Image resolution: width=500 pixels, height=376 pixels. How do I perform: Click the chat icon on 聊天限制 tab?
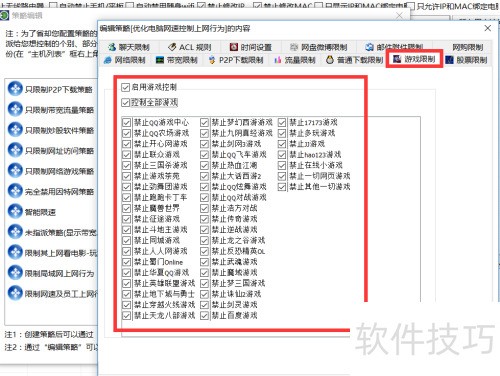(x=112, y=47)
